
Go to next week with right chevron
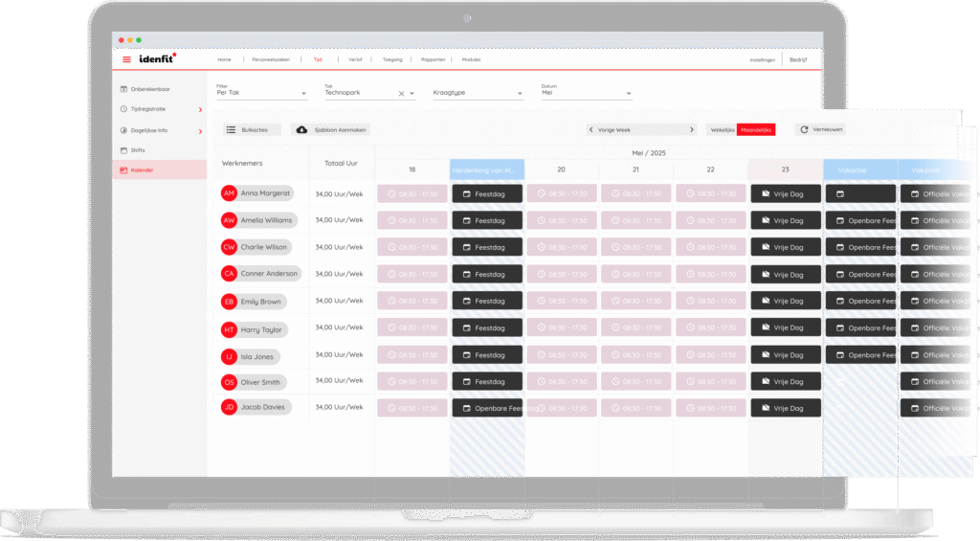pyautogui.click(x=692, y=129)
